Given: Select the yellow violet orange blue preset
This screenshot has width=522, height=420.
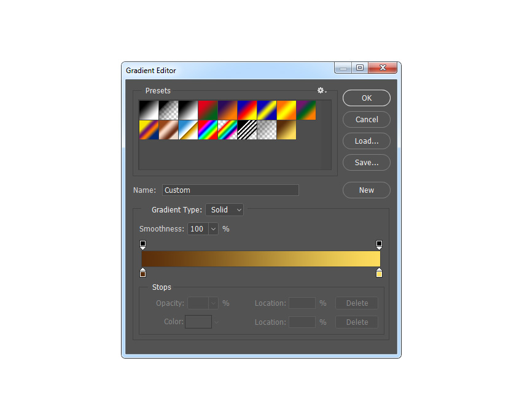Looking at the screenshot, I should pos(149,130).
